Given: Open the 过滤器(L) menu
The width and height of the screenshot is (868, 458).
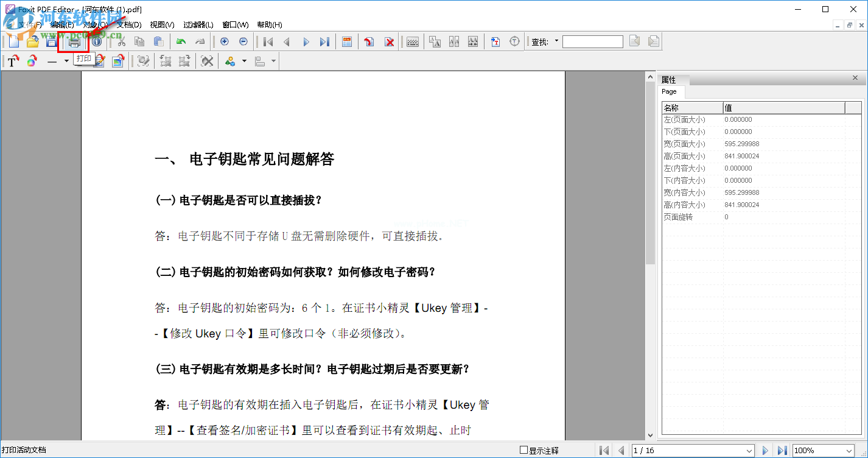Looking at the screenshot, I should click(198, 25).
